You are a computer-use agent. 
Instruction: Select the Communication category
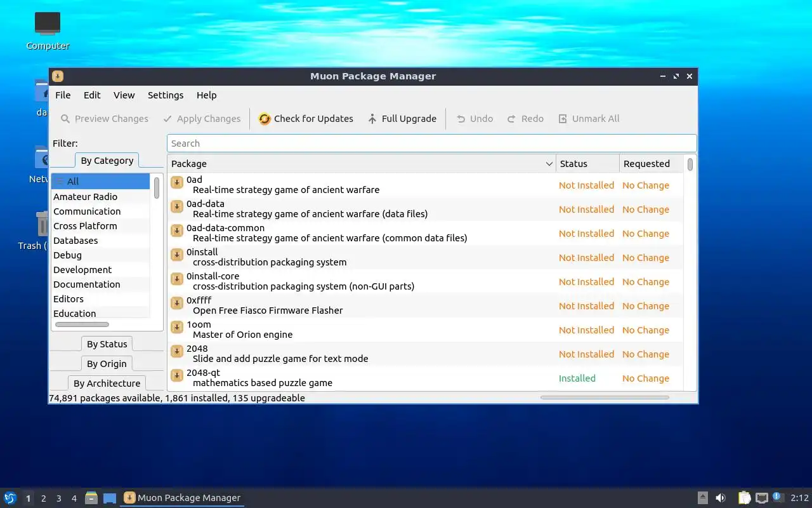click(100, 211)
